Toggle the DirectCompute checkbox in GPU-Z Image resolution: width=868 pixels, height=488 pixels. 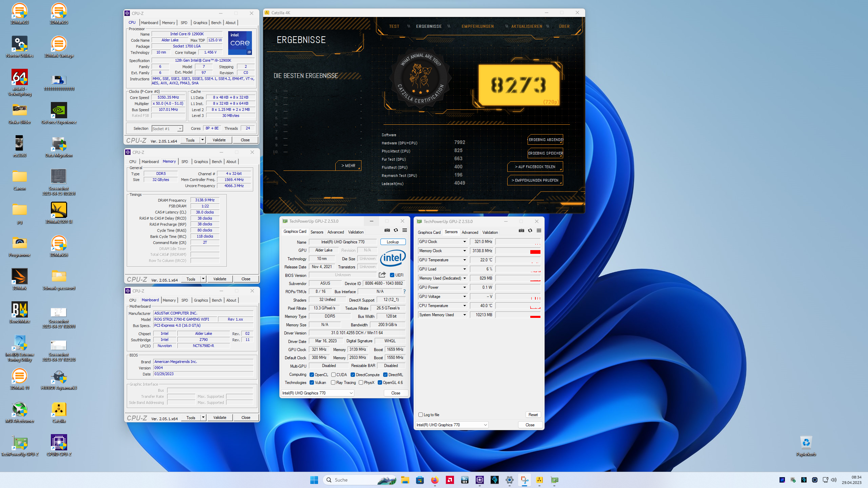[353, 375]
